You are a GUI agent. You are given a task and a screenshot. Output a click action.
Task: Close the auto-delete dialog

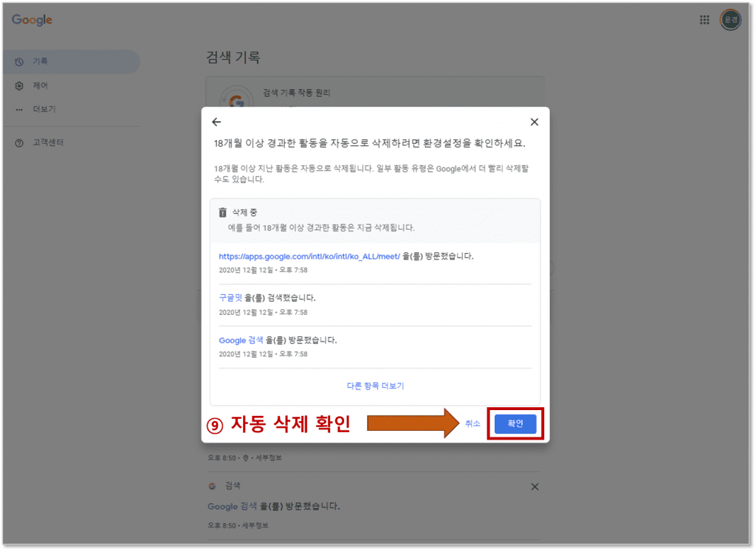click(x=535, y=122)
